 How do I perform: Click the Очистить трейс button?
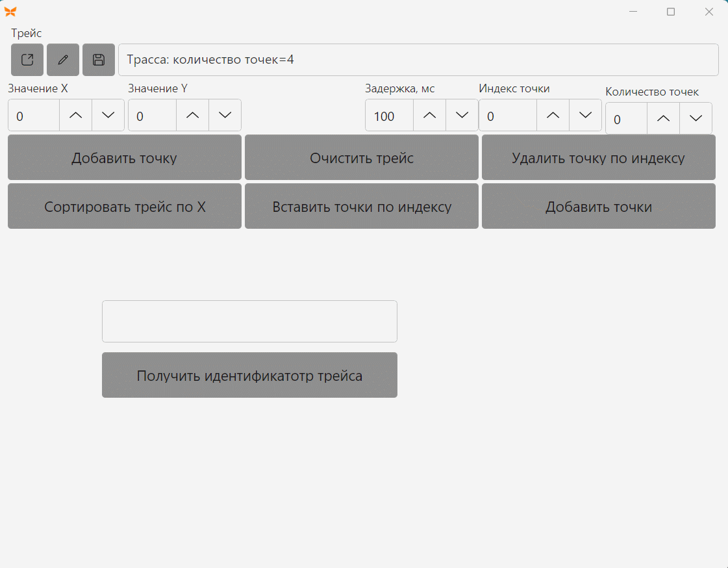(x=362, y=157)
